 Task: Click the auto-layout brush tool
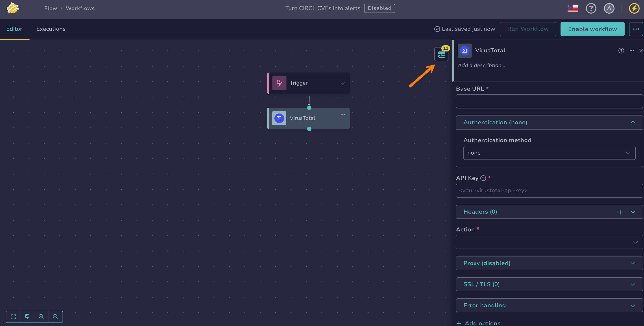click(27, 317)
